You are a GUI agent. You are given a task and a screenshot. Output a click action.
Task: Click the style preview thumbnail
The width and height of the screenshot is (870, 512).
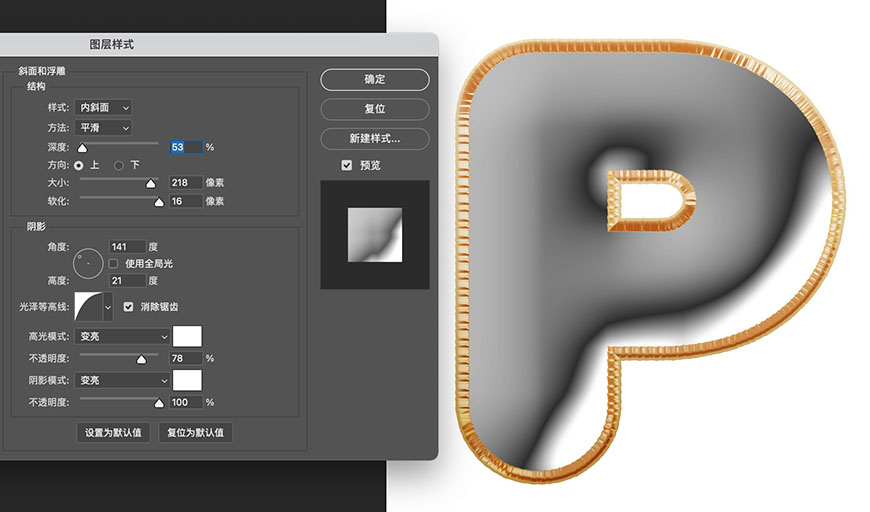(375, 235)
